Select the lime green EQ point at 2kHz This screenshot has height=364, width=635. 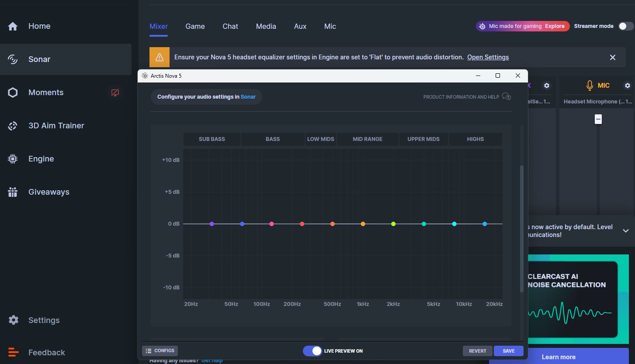click(393, 224)
